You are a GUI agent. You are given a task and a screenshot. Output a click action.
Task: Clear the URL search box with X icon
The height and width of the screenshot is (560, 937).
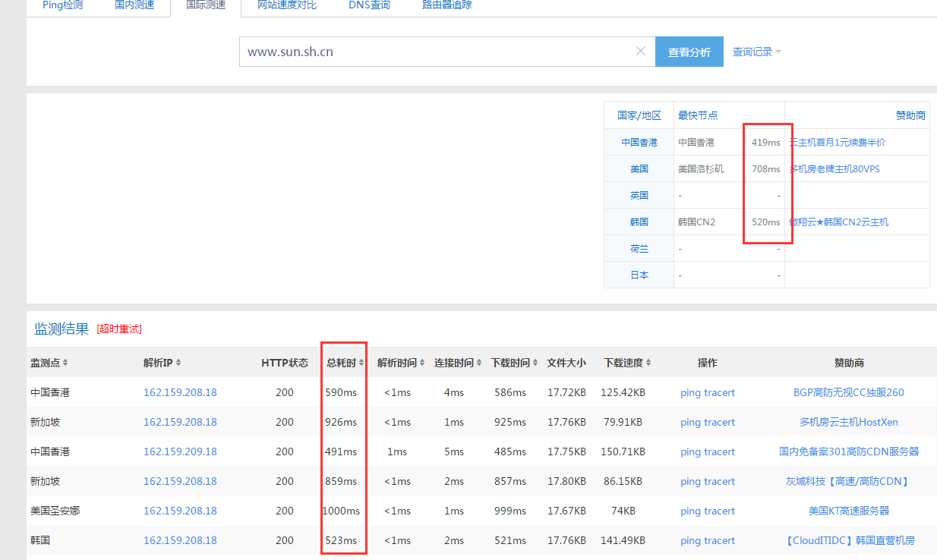coord(640,52)
